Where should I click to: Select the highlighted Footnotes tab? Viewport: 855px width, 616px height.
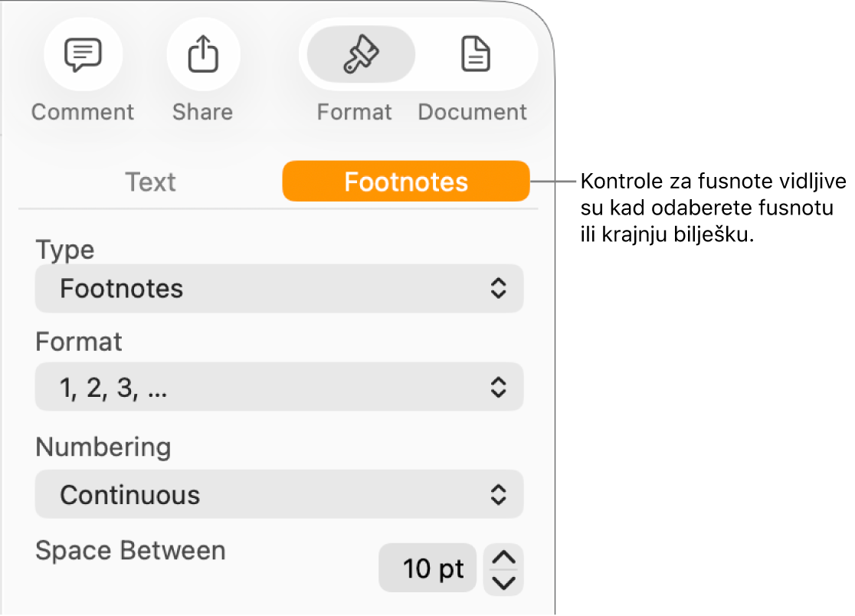click(x=406, y=182)
